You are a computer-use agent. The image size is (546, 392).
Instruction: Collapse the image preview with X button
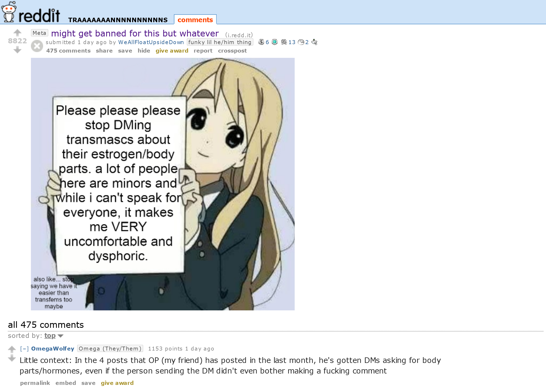point(37,46)
